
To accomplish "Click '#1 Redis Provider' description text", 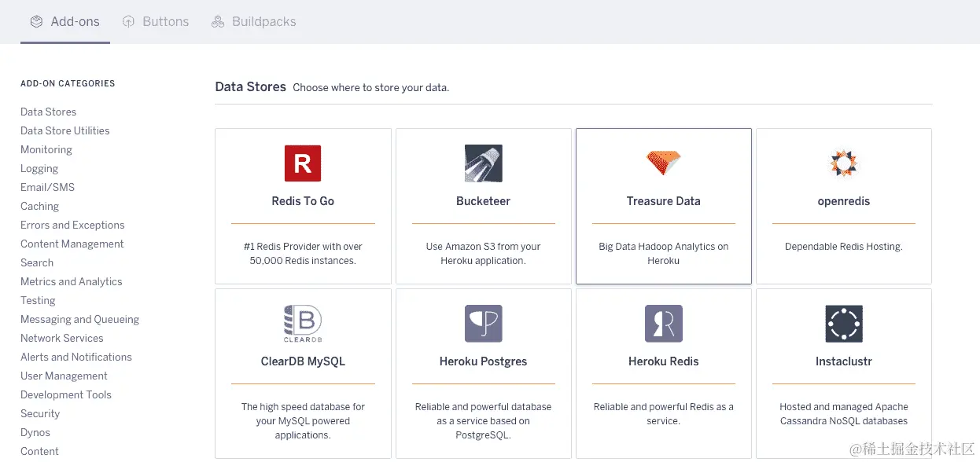I will [303, 254].
